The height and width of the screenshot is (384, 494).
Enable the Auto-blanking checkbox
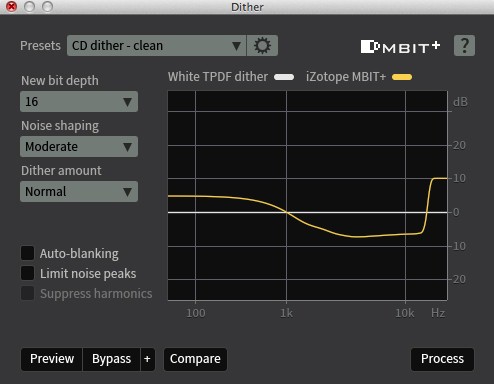pos(27,253)
